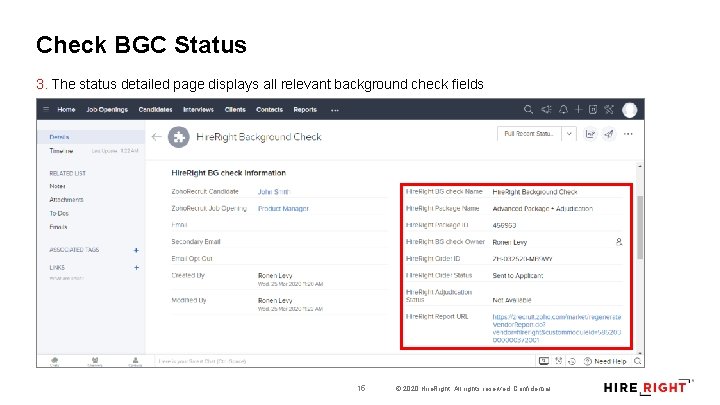
Task: Open the Reports tab
Action: (305, 110)
